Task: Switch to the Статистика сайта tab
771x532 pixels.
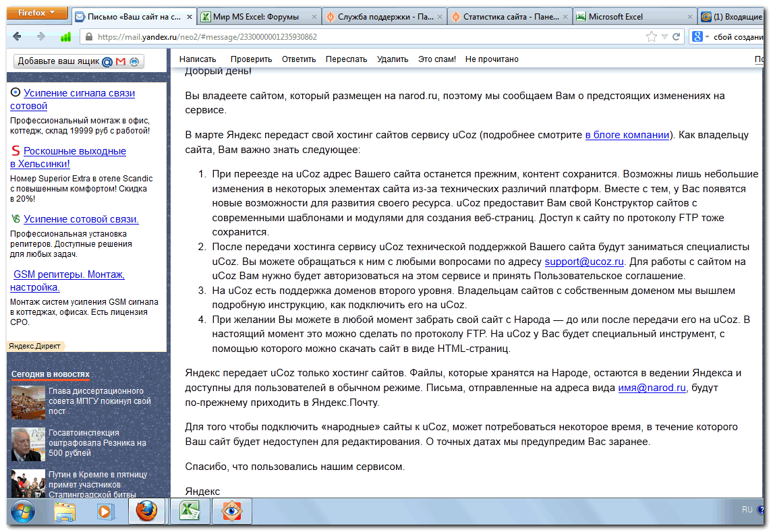Action: click(510, 17)
